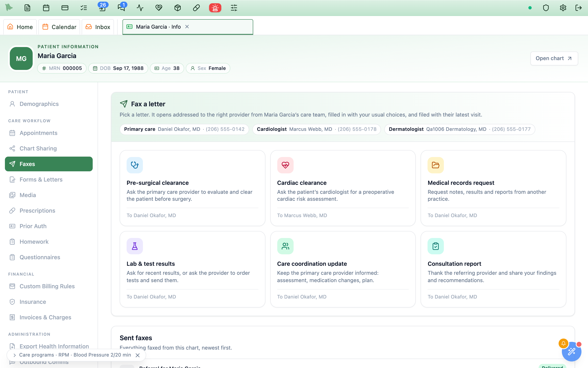Close the Maria Garcia · Info tab

(x=187, y=27)
